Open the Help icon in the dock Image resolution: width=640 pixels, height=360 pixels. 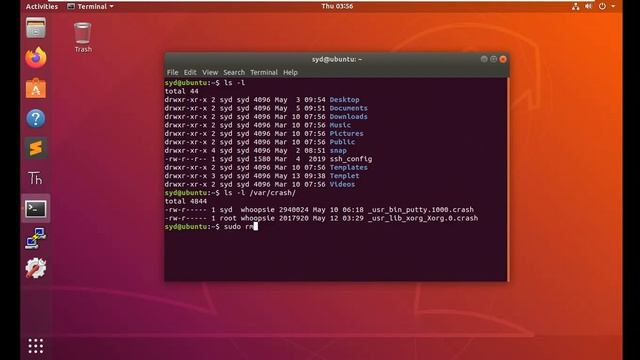(36, 118)
